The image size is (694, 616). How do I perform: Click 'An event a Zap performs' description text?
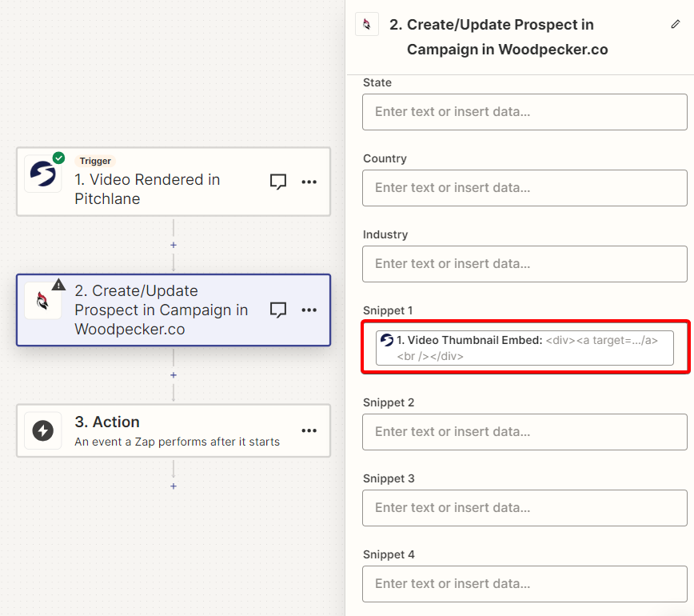177,442
